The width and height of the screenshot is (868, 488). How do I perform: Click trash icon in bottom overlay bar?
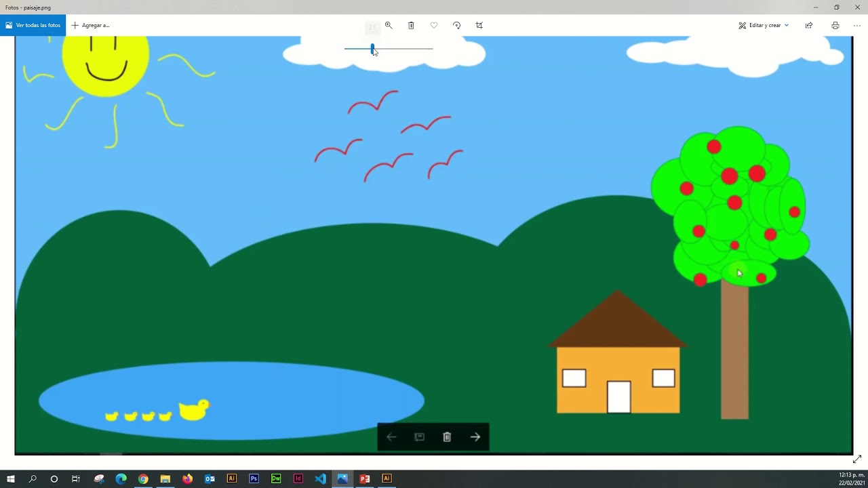pyautogui.click(x=447, y=437)
